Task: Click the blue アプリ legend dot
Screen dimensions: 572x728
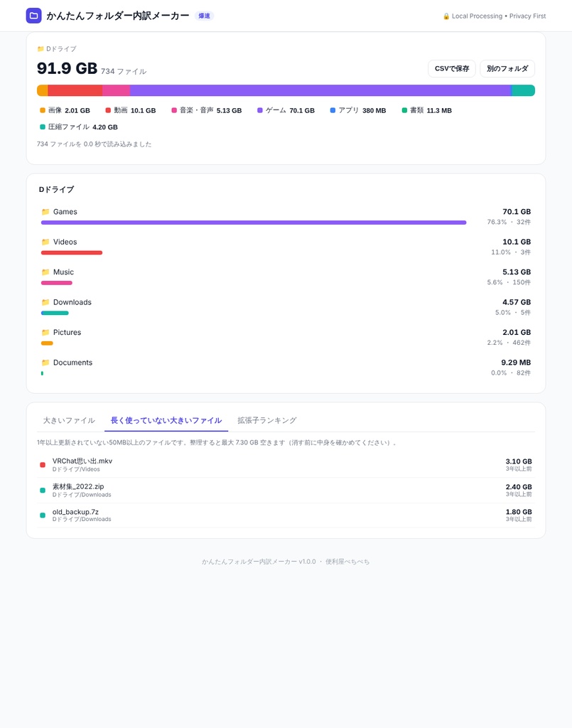Action: pyautogui.click(x=333, y=110)
